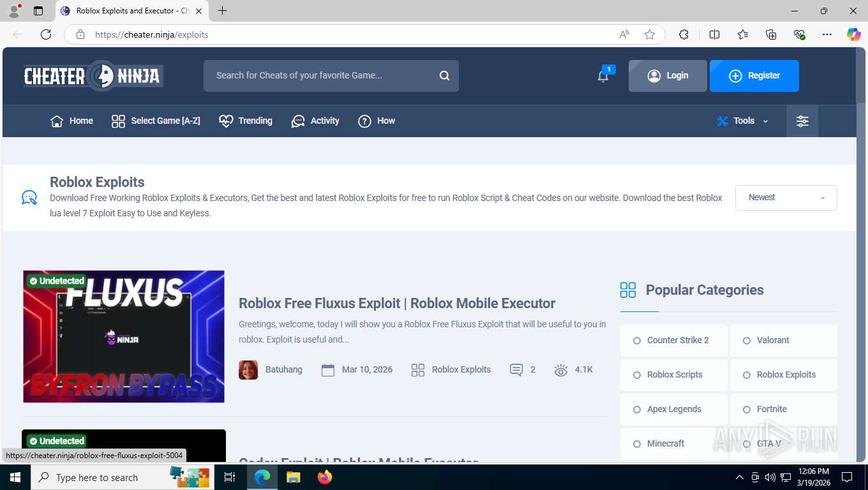
Task: Expand the Tools dropdown menu
Action: (x=743, y=121)
